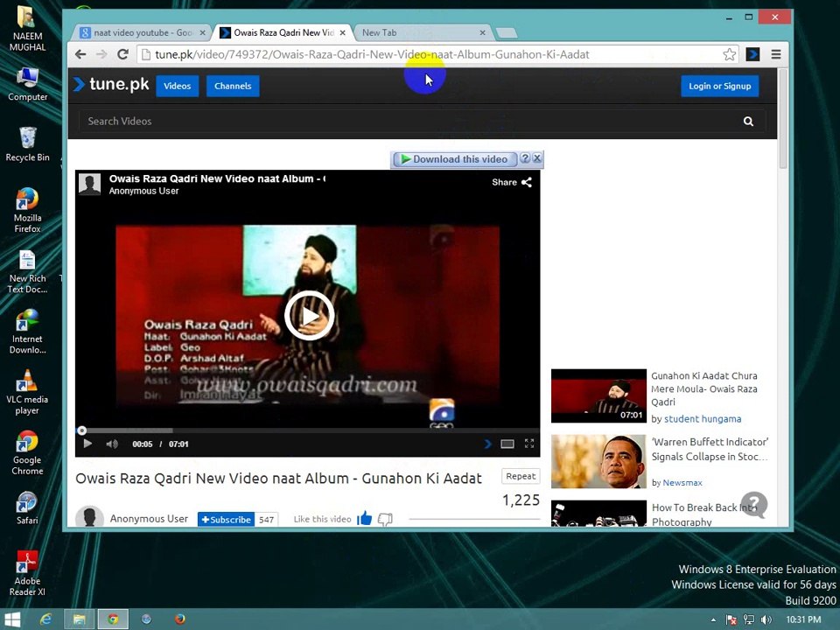Click the thumbs down dislike icon

tap(385, 519)
